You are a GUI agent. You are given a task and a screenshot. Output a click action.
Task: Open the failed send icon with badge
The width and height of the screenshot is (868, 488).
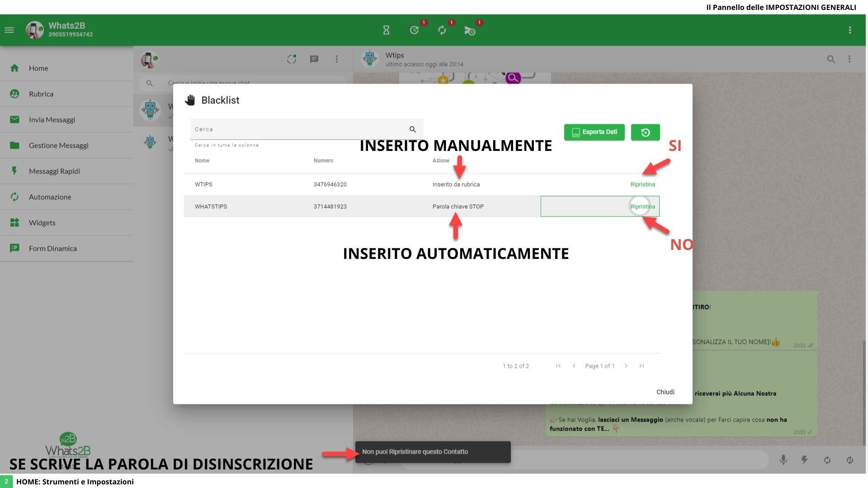(470, 30)
